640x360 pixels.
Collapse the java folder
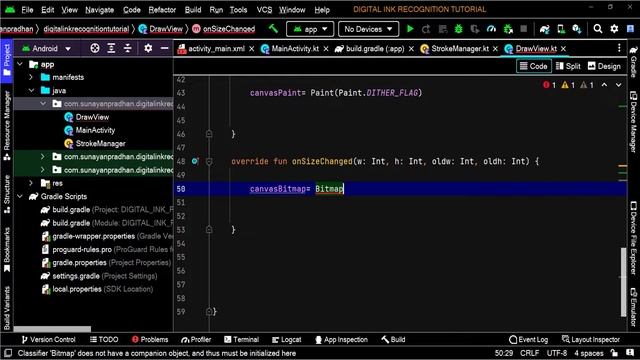(31, 91)
